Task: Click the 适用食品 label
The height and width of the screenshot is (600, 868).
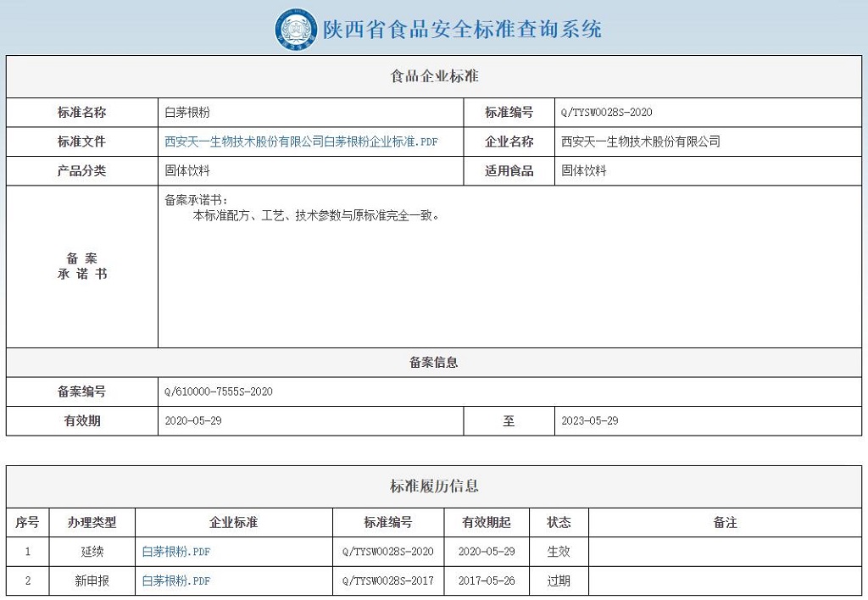Action: click(509, 170)
